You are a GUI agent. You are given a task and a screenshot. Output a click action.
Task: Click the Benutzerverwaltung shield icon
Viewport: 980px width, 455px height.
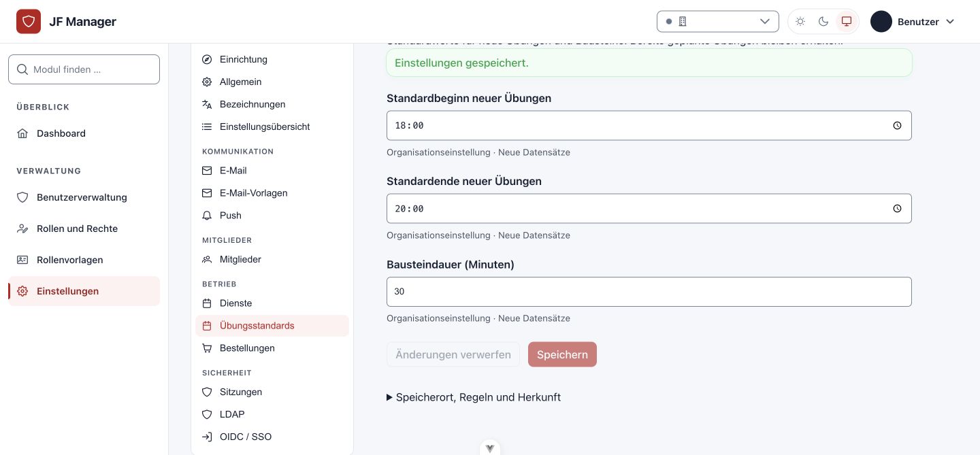click(x=22, y=197)
